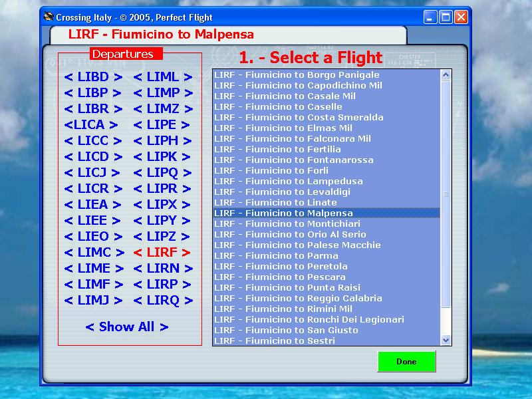Choose the Fiumicino to Montichiari flight
This screenshot has width=532, height=399.
pyautogui.click(x=327, y=223)
